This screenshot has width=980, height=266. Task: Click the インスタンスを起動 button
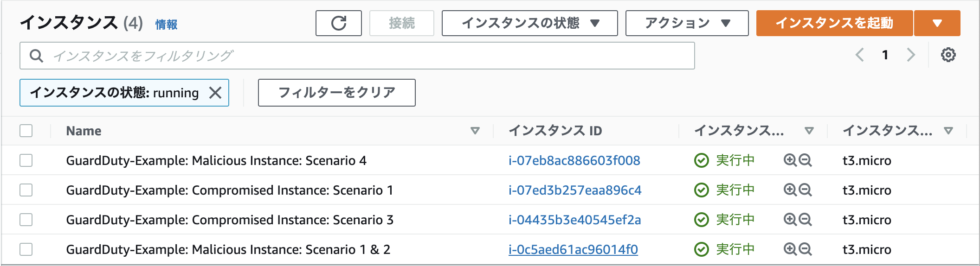click(834, 23)
